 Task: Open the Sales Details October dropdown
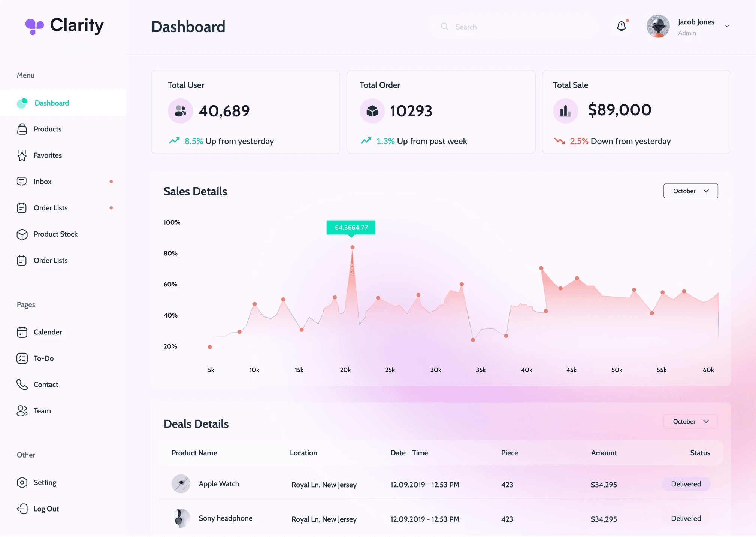[690, 191]
